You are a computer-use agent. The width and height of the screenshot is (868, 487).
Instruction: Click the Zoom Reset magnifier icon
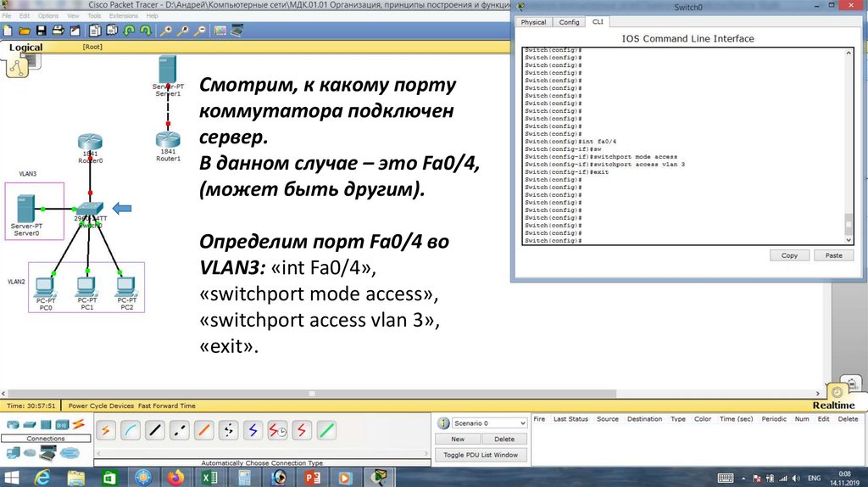183,31
